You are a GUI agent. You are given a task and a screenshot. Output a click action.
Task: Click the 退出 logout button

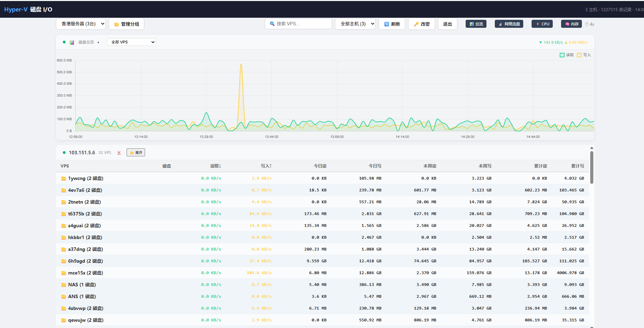448,24
